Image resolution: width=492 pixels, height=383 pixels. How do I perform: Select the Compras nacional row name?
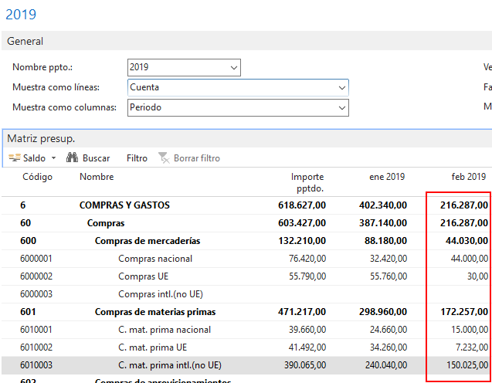[x=155, y=259]
